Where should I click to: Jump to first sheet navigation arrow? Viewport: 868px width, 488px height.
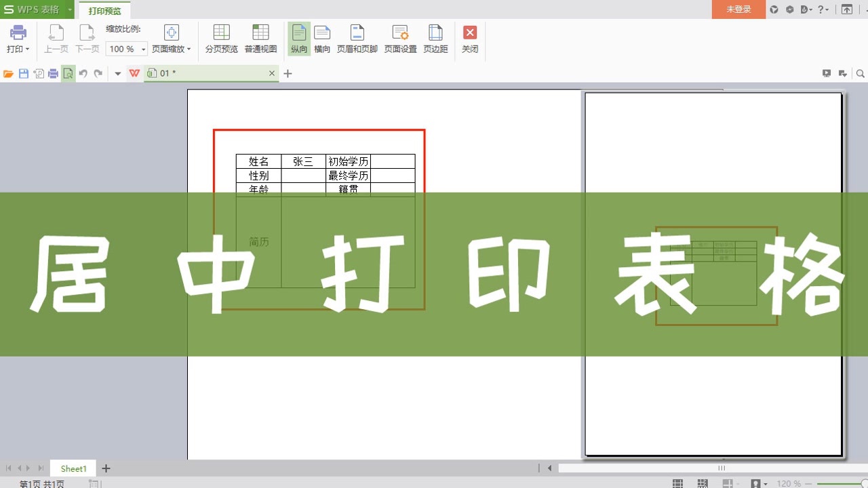click(x=8, y=468)
